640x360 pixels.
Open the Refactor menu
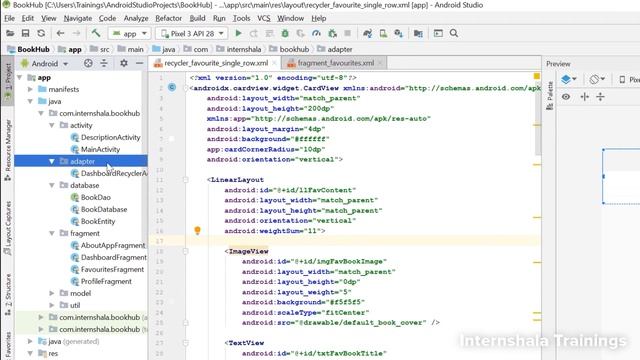click(x=168, y=18)
